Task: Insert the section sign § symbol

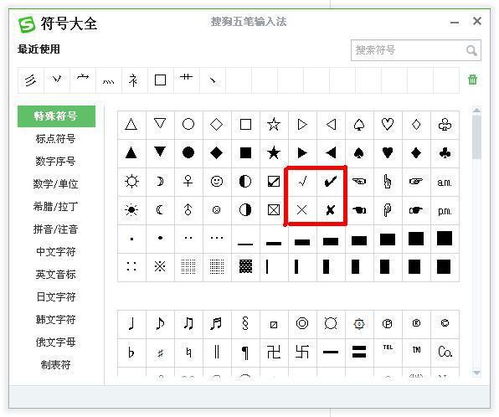Action: coord(245,324)
